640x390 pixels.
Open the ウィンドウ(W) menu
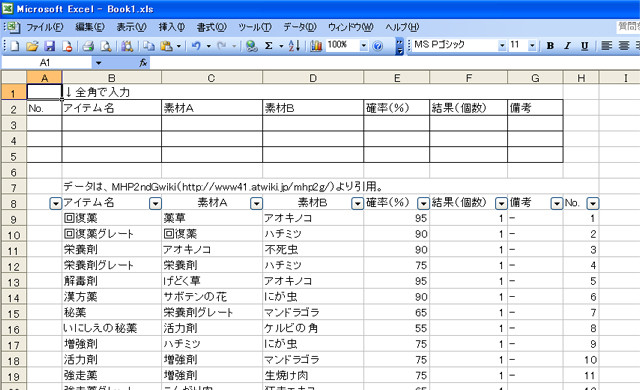click(x=351, y=27)
